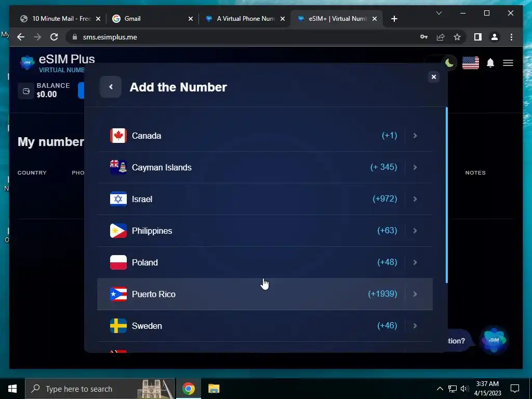
Task: Expand the Canada row chevron
Action: (415, 136)
